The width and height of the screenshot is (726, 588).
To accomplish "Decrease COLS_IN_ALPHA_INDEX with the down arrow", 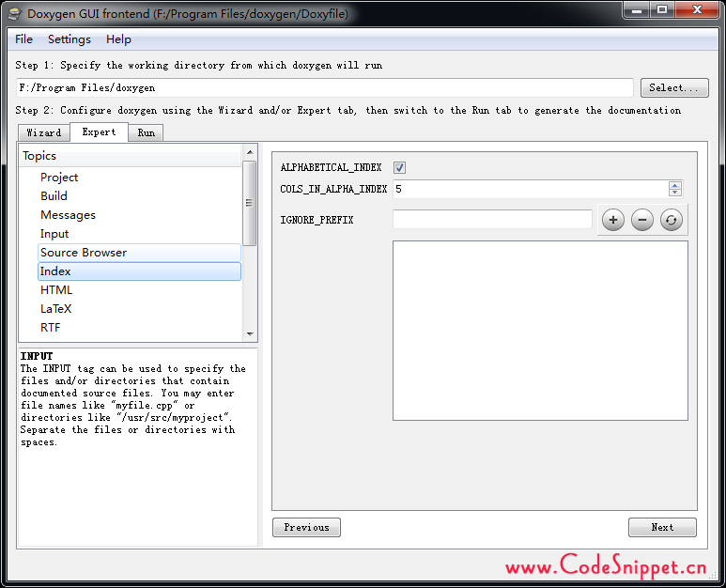I will click(675, 193).
